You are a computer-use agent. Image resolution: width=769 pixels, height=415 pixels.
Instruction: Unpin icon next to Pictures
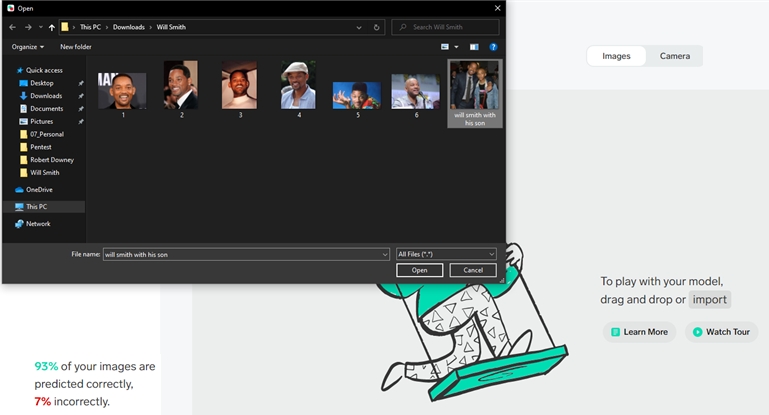pyautogui.click(x=81, y=122)
